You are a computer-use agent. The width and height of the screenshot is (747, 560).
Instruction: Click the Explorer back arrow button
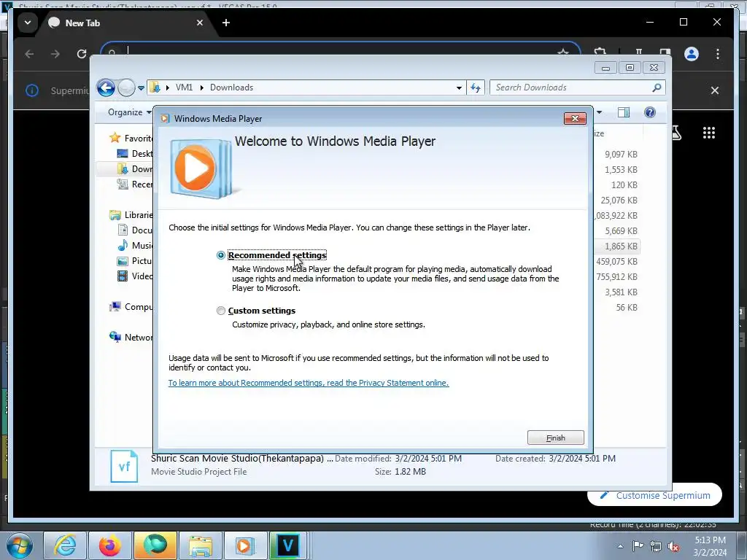pos(106,87)
